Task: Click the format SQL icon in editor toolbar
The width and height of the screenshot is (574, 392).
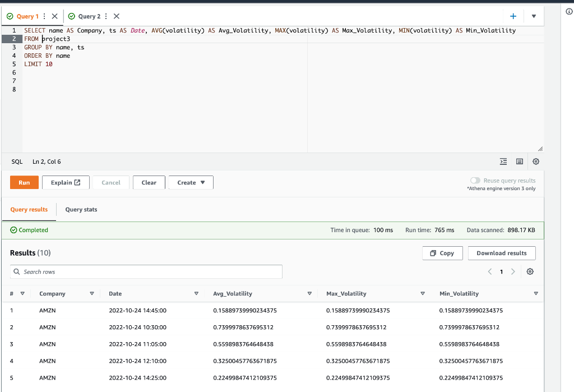Action: pyautogui.click(x=503, y=162)
